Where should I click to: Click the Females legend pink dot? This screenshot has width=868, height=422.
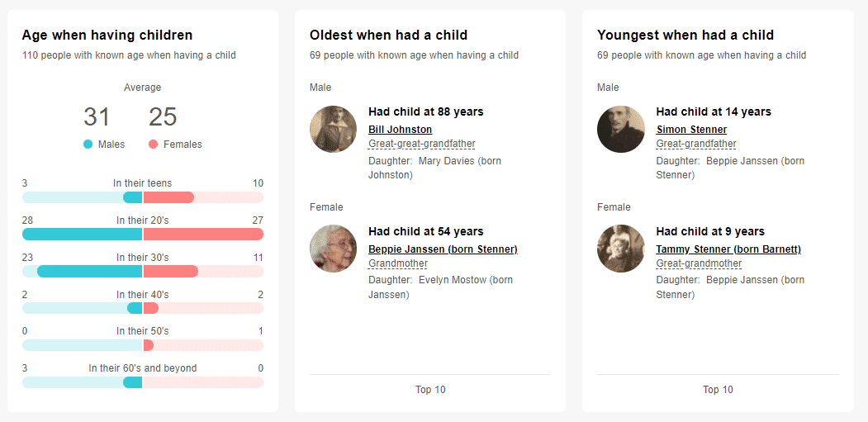[x=154, y=145]
